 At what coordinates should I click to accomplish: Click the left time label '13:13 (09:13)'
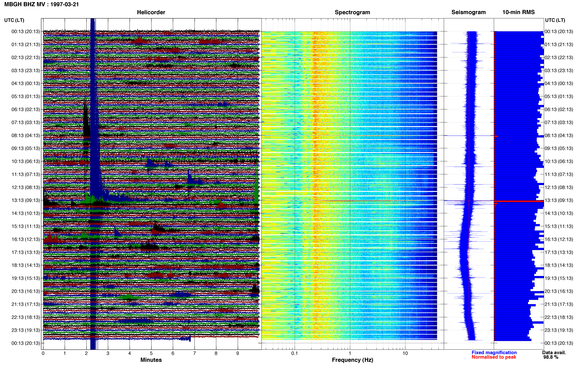pyautogui.click(x=26, y=200)
